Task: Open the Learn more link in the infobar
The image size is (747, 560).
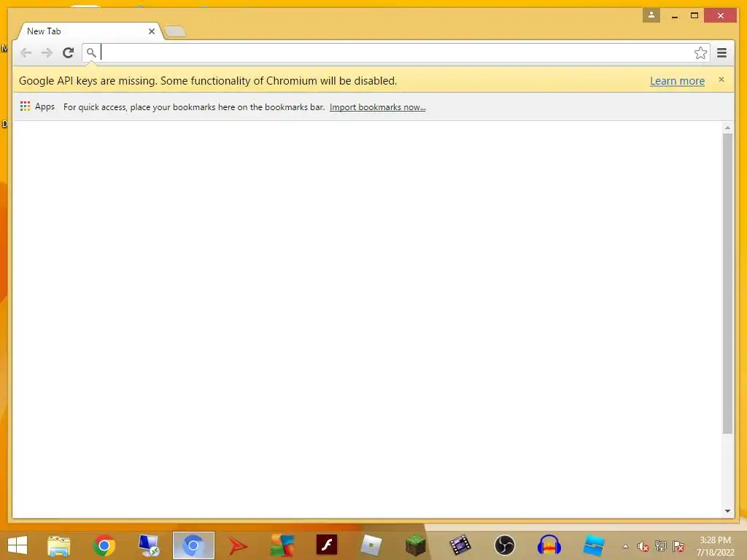Action: click(x=677, y=81)
